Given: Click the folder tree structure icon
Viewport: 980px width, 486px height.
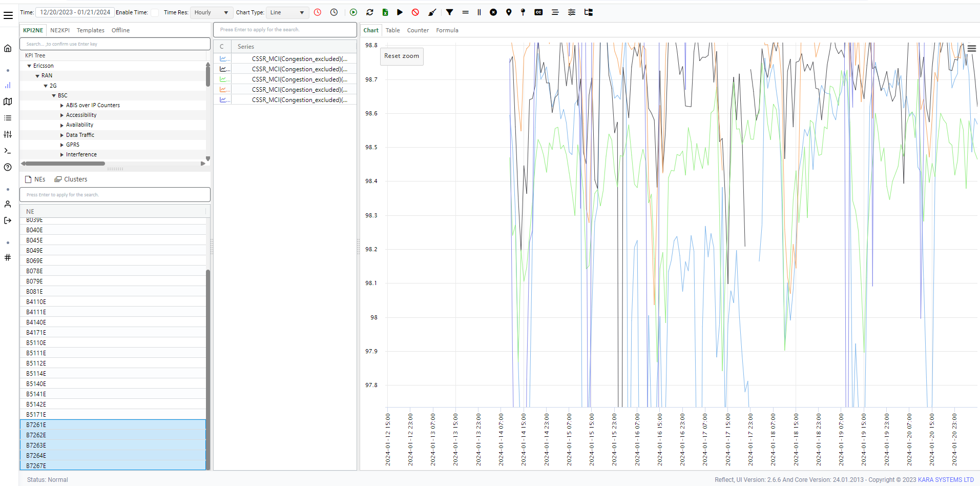Looking at the screenshot, I should (x=588, y=12).
